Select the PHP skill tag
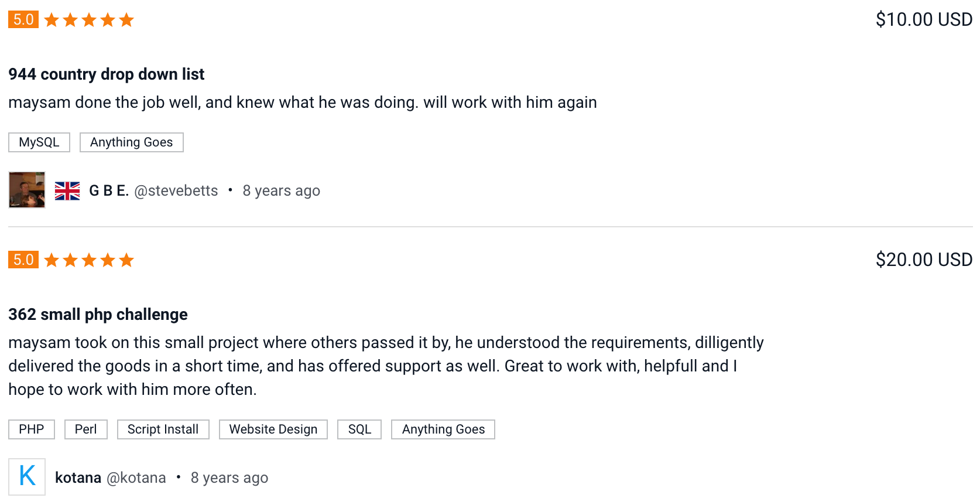Viewport: 980px width, 498px height. pos(32,429)
